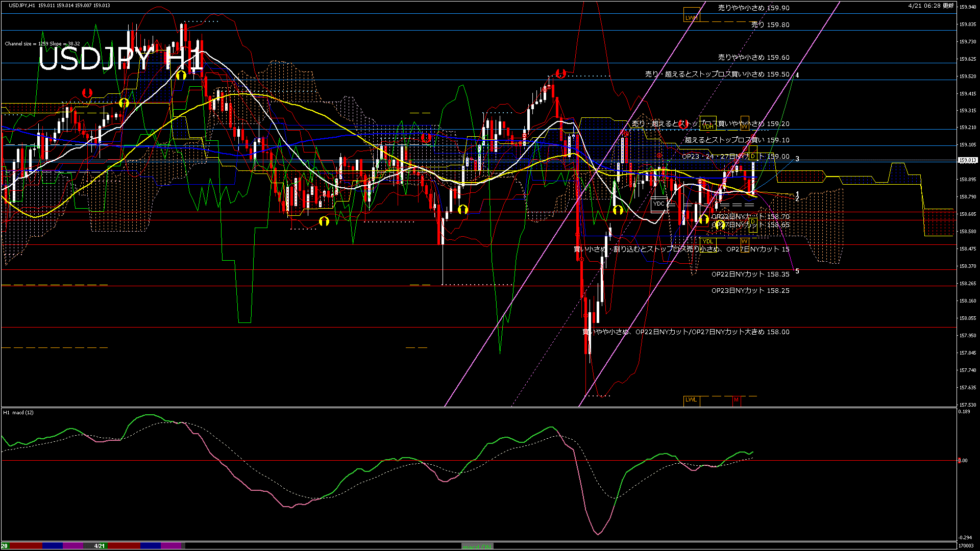Click the orange W box next to YDL
This screenshot has width=980, height=551.
pos(745,241)
